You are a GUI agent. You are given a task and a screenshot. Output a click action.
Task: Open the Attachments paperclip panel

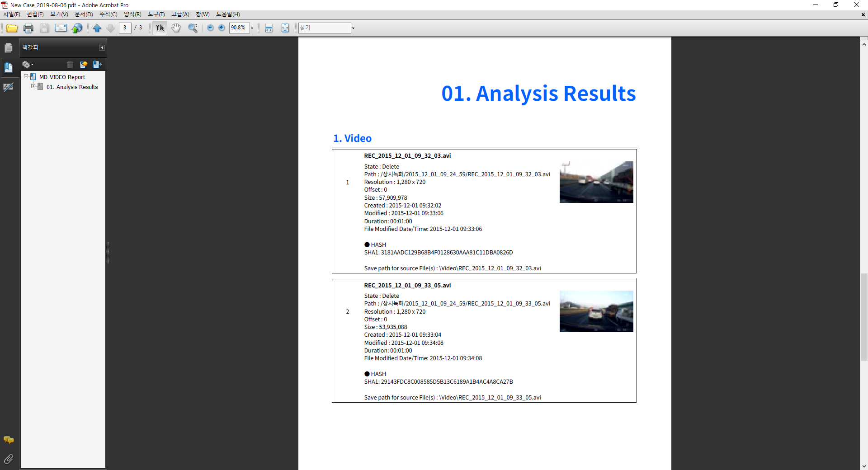click(x=9, y=459)
